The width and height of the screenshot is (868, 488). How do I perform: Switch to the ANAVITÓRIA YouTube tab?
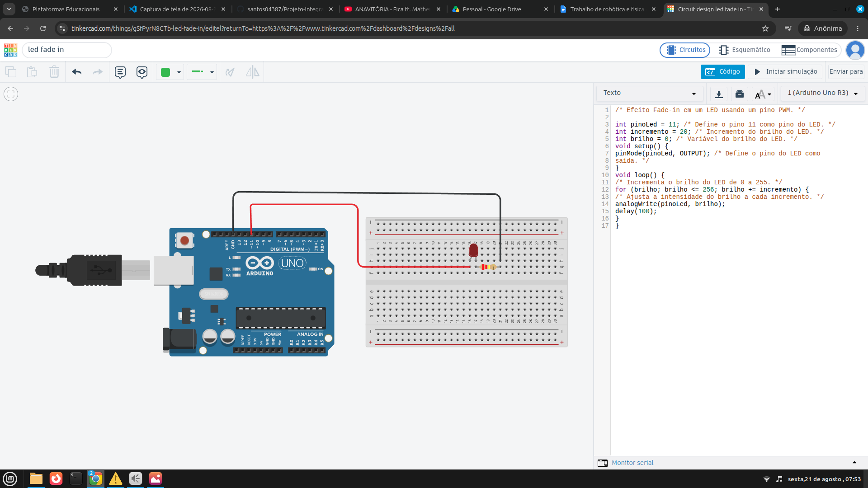(x=392, y=9)
